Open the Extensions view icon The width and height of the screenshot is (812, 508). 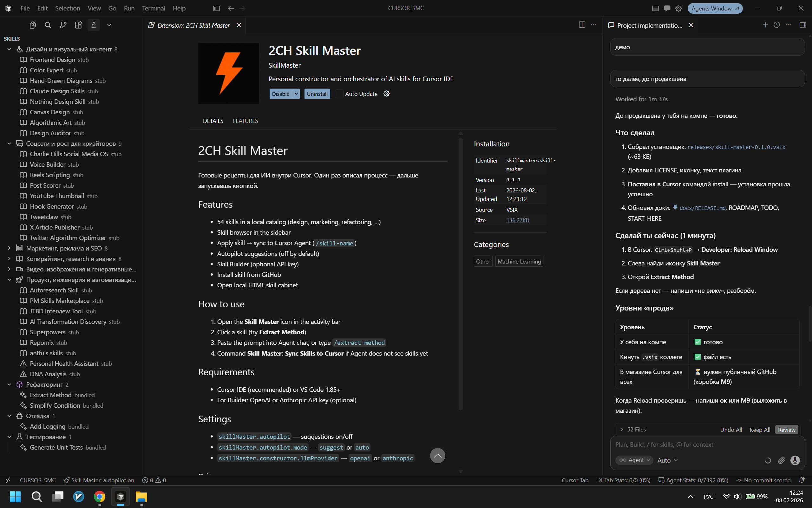pos(78,25)
